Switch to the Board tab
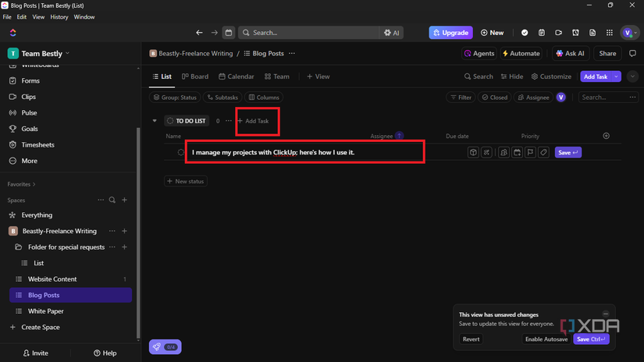 click(195, 76)
